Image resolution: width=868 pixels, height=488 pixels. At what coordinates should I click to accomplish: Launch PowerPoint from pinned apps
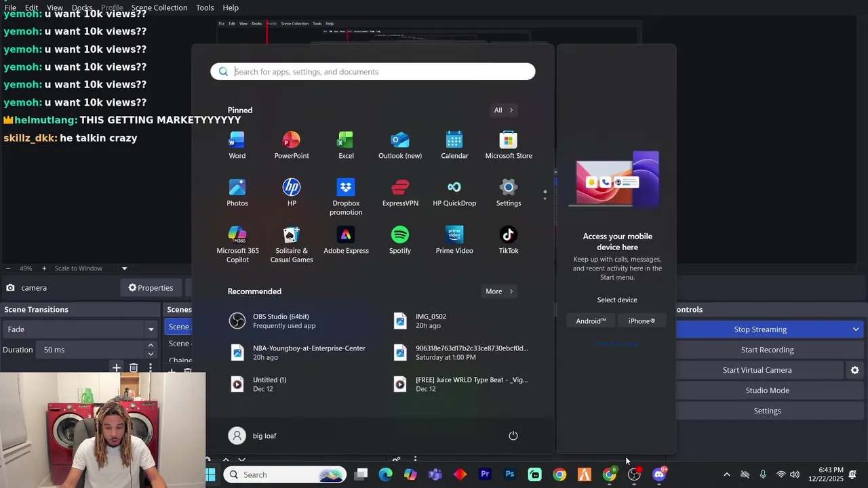point(292,145)
